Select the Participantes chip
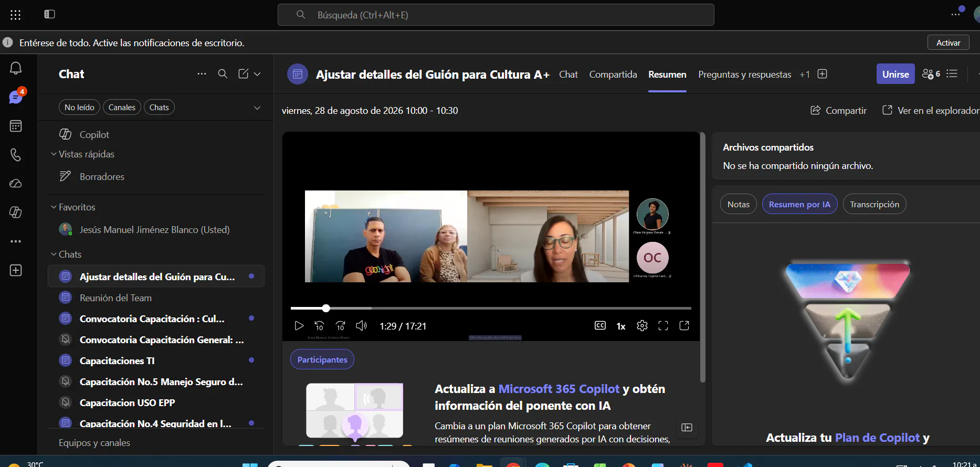 322,359
